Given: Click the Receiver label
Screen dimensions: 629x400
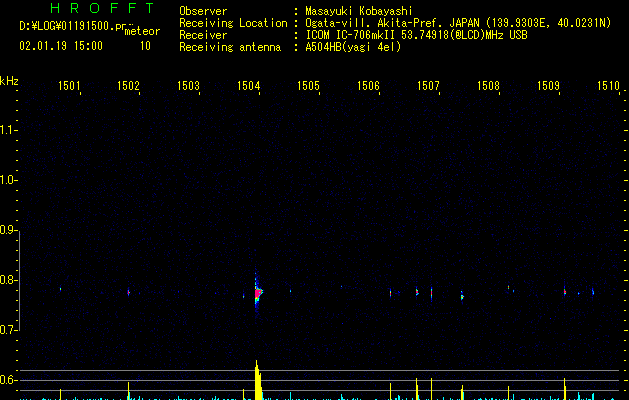Looking at the screenshot, I should click(203, 35).
